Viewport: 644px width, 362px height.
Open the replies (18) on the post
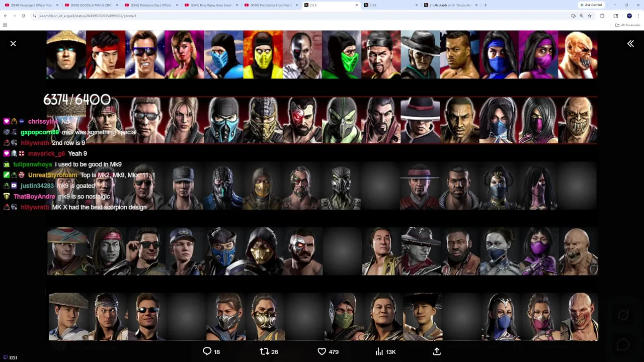211,351
